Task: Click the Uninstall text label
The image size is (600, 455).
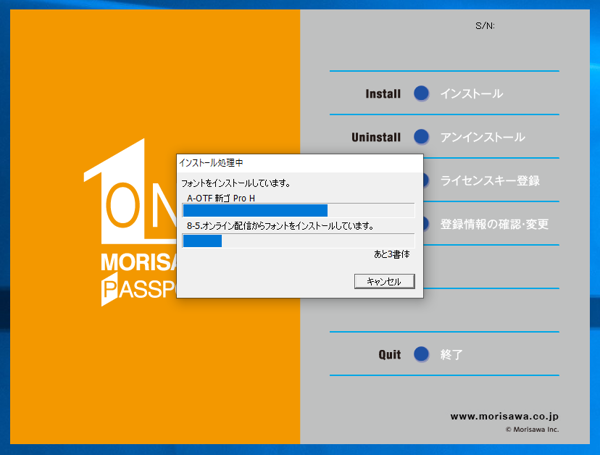Action: pos(376,137)
